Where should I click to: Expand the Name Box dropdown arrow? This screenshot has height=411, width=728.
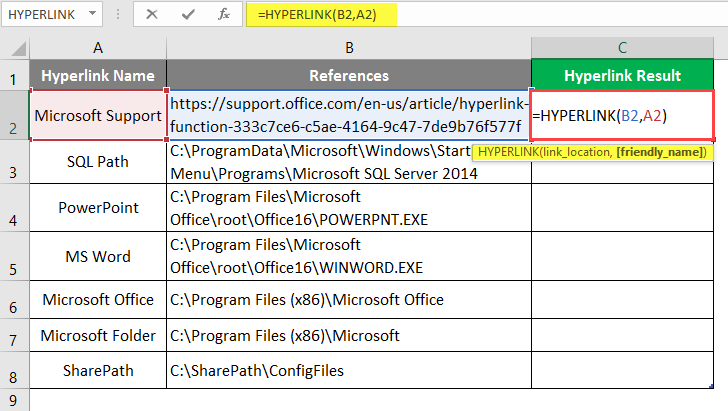(92, 14)
